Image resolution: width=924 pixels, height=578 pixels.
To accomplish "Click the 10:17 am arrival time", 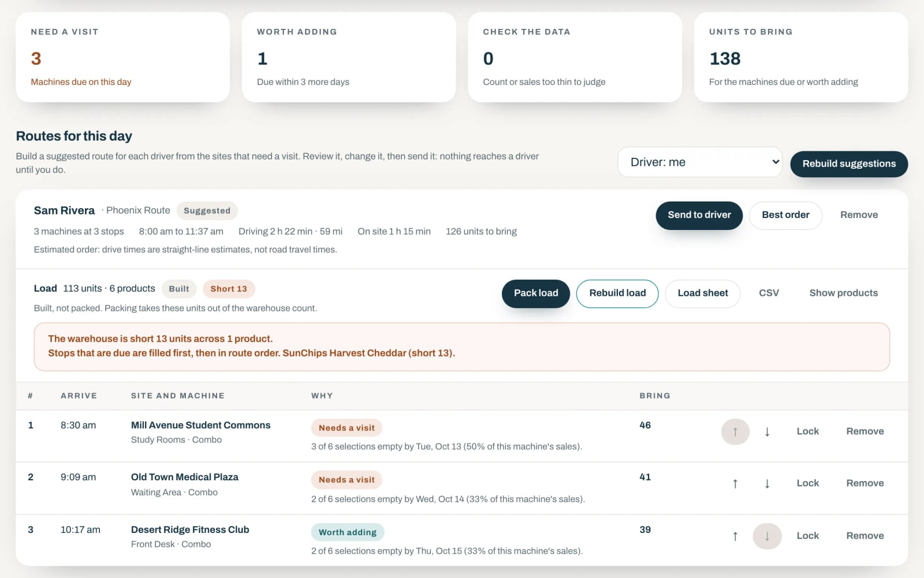I will pyautogui.click(x=80, y=529).
